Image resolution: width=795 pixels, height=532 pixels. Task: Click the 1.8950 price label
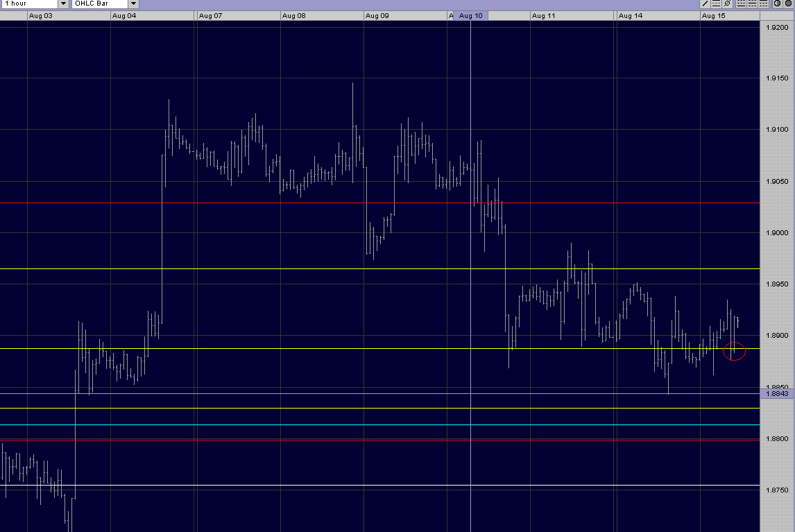tap(777, 284)
